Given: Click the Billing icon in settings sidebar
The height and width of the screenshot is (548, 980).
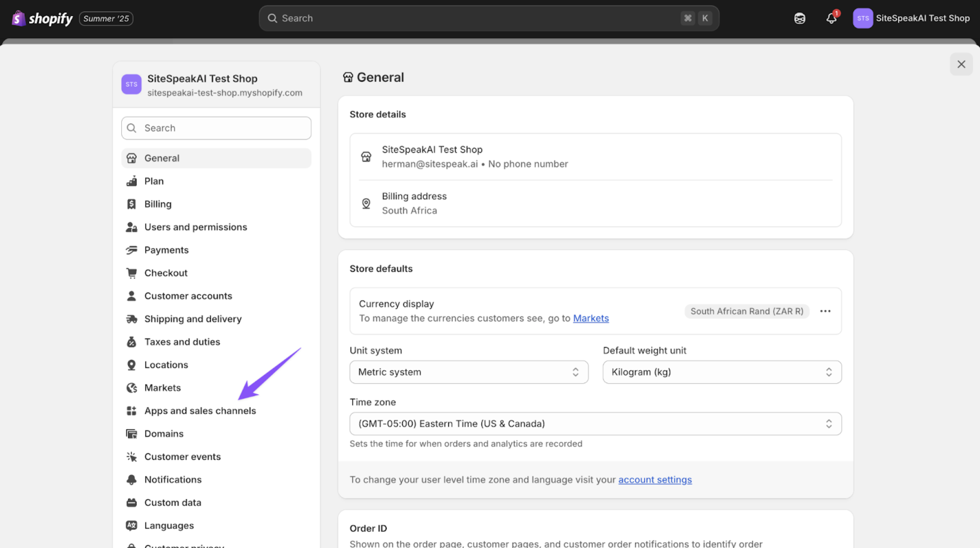Looking at the screenshot, I should [131, 204].
